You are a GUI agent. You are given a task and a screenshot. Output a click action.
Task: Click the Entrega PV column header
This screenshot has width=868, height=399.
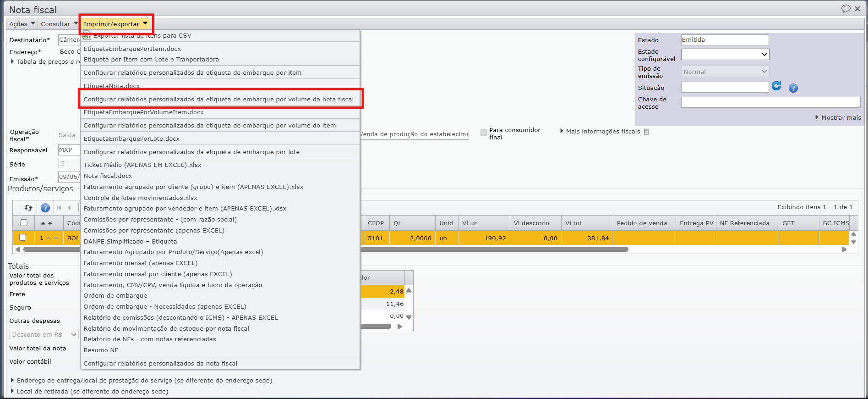pos(696,223)
